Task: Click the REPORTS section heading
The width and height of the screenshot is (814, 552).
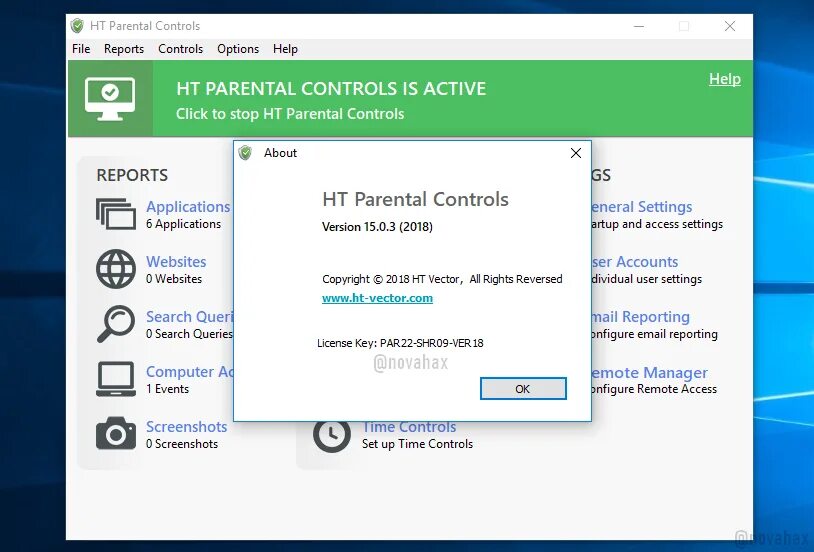Action: tap(132, 175)
